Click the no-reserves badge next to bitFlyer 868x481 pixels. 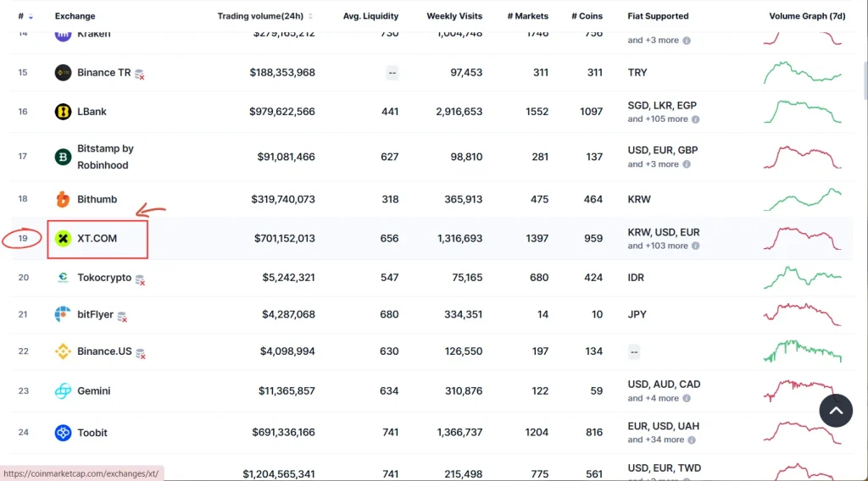pos(122,316)
